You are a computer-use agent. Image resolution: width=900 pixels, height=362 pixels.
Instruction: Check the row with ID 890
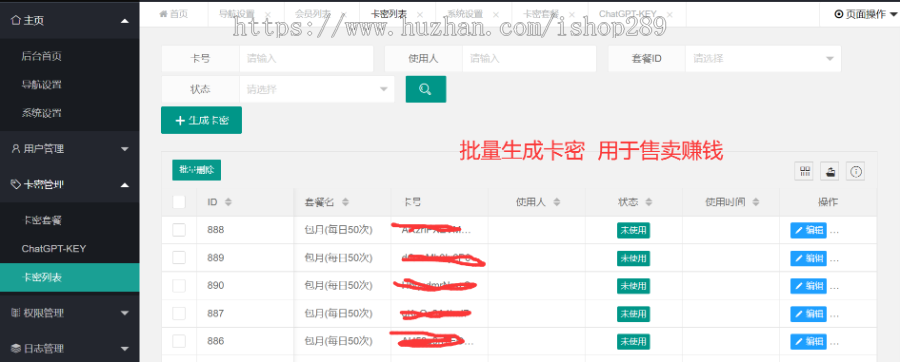point(179,286)
